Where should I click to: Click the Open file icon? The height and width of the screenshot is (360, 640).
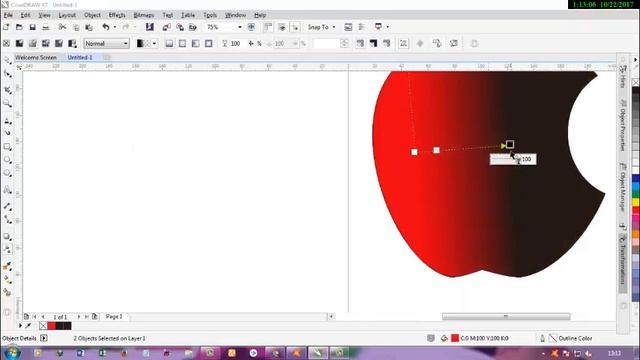click(x=19, y=27)
